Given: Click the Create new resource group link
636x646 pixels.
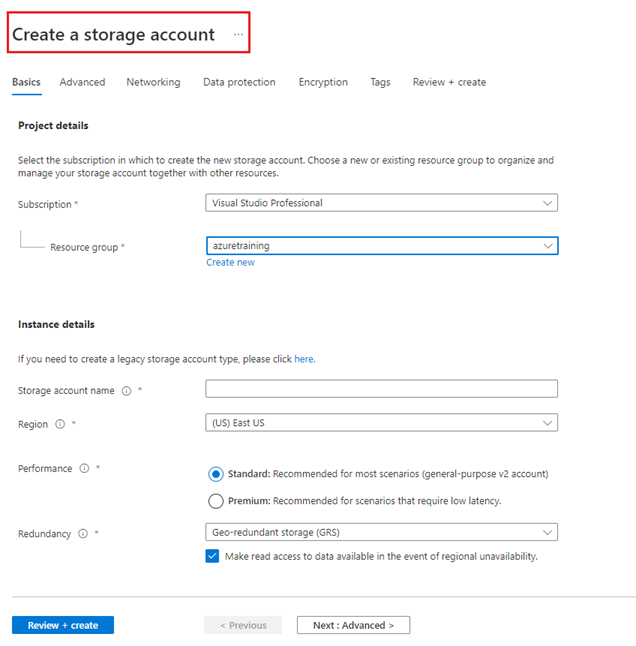Looking at the screenshot, I should tap(230, 262).
